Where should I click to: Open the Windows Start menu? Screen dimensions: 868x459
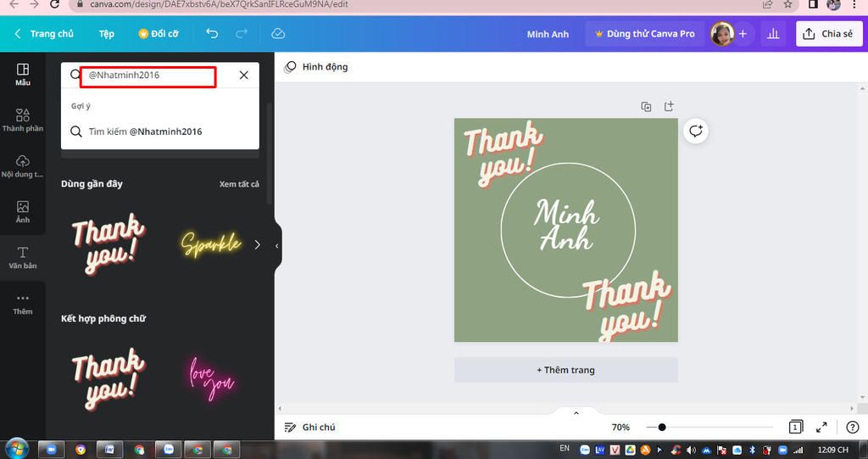tap(17, 449)
